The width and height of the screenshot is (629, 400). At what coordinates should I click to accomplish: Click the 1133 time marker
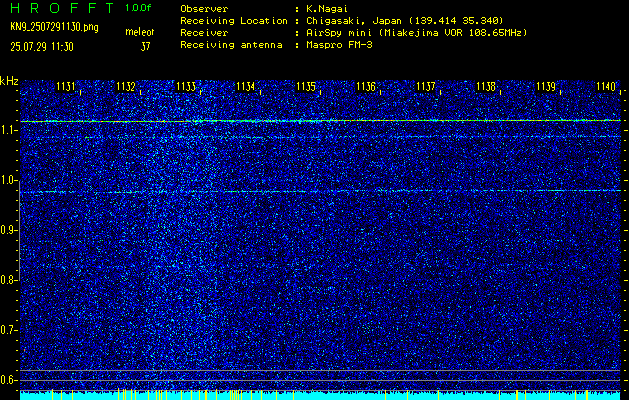coord(186,86)
